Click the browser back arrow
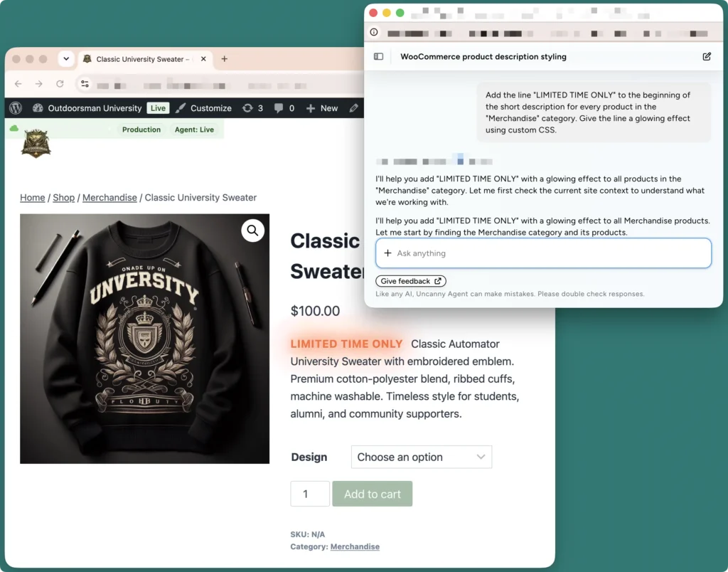 [18, 84]
